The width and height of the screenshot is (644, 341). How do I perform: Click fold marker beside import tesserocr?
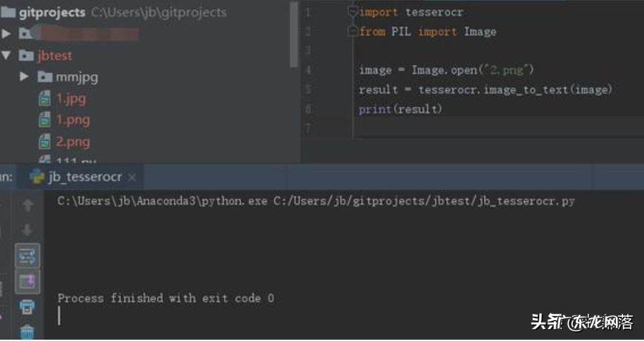click(x=353, y=12)
